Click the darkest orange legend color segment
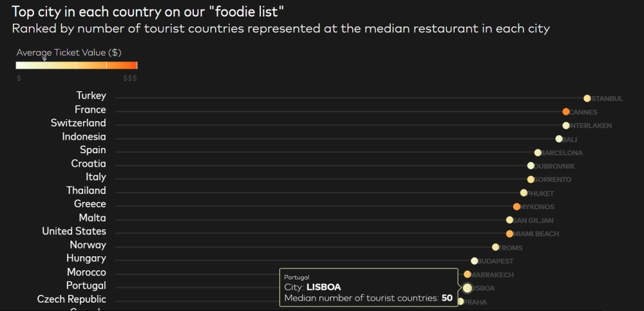Image resolution: width=644 pixels, height=311 pixels. tap(122, 65)
